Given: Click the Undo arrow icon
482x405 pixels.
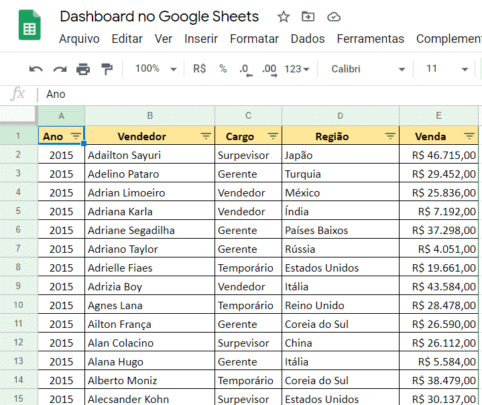Looking at the screenshot, I should pos(36,69).
